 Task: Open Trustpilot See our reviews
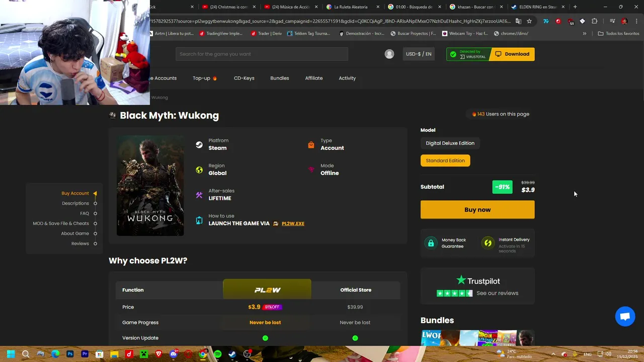point(497,293)
